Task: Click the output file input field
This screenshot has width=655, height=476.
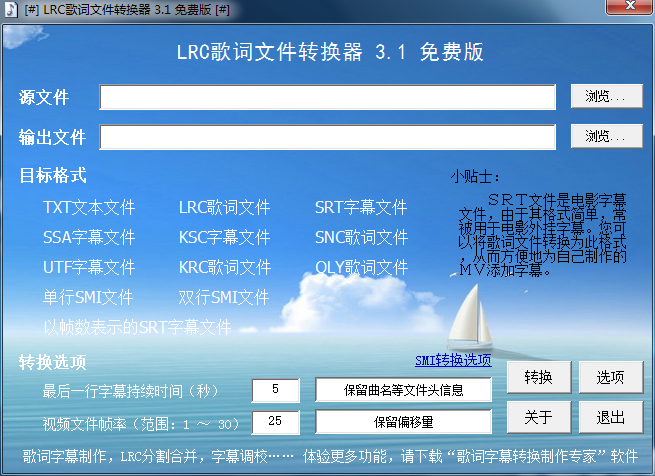Action: (327, 137)
